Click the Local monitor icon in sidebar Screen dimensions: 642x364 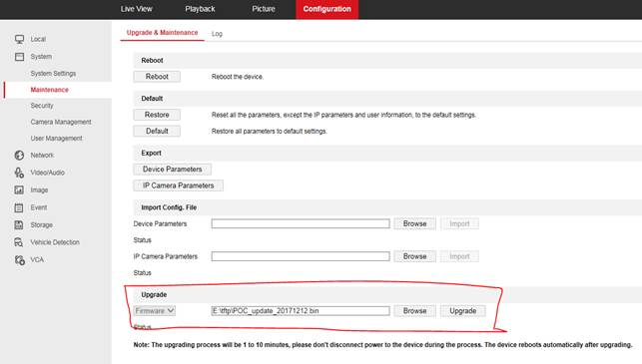click(x=19, y=39)
